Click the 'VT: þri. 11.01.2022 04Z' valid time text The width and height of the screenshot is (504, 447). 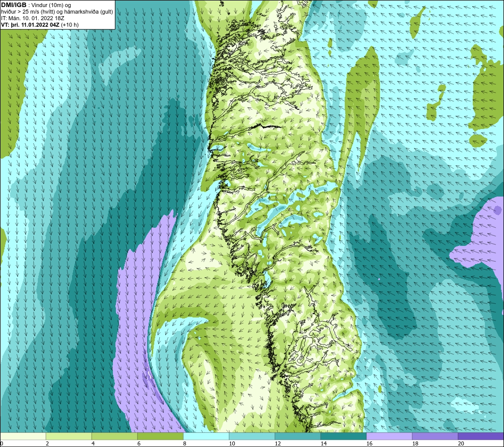(30, 25)
